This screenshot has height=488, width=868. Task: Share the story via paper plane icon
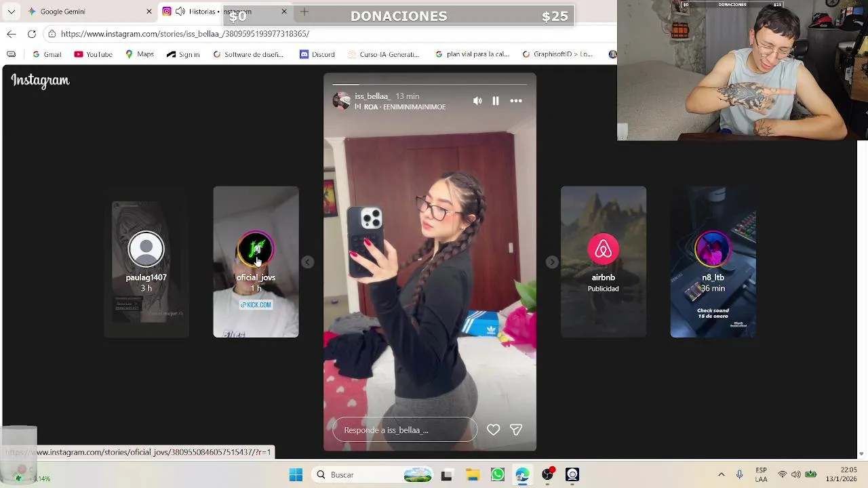(x=516, y=430)
